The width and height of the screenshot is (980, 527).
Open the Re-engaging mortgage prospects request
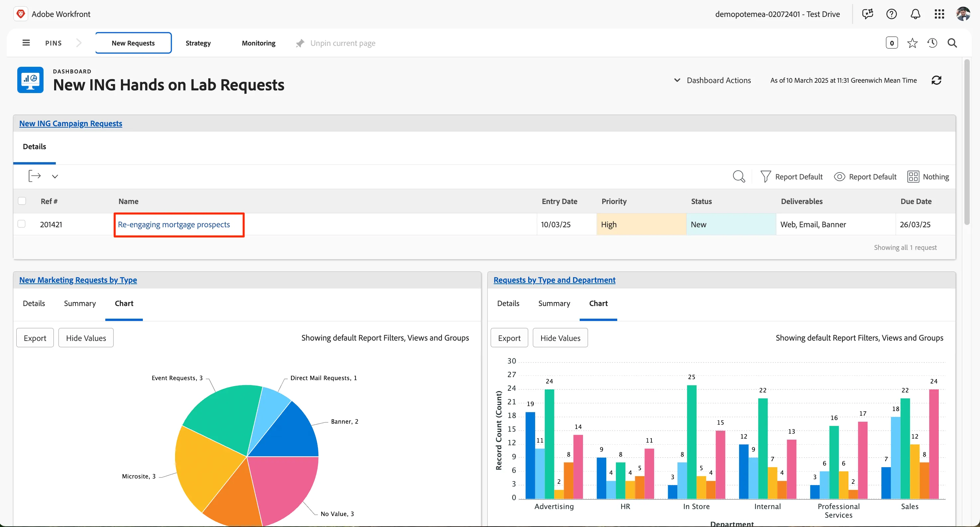pyautogui.click(x=174, y=225)
